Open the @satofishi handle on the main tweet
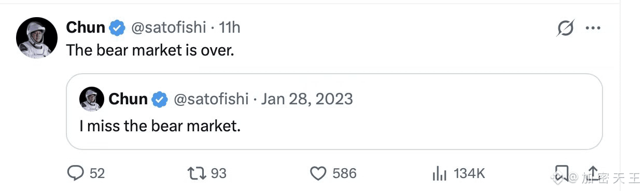 [169, 28]
